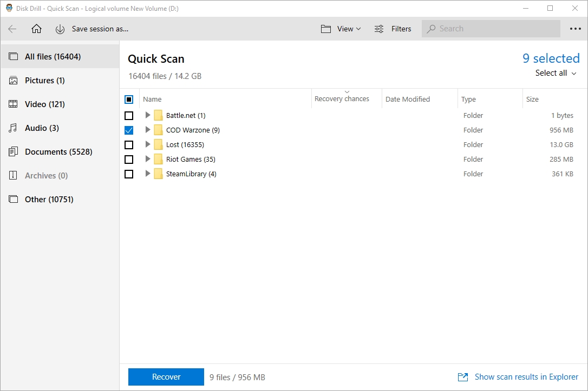Check the Battle.net folder checkbox
The width and height of the screenshot is (588, 391).
(x=129, y=116)
